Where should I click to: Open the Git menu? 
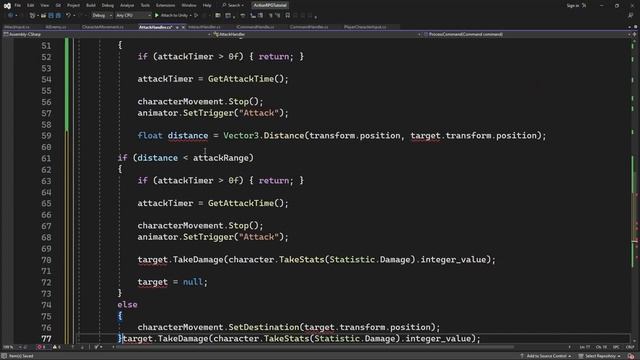tap(58, 5)
